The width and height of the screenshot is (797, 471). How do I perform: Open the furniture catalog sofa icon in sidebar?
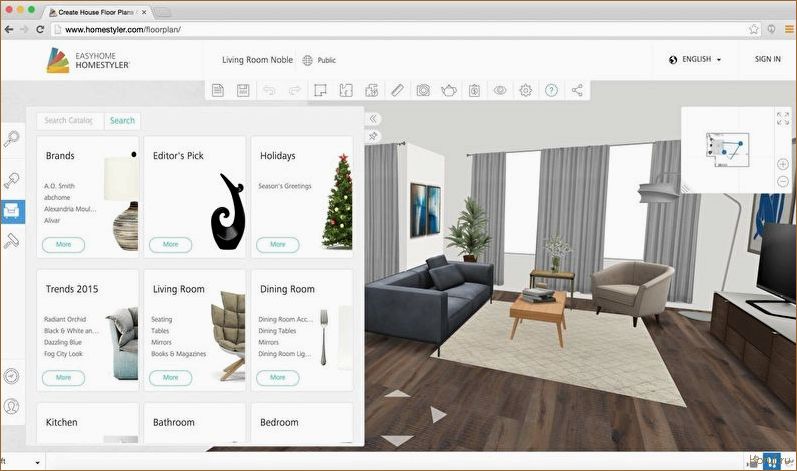click(x=12, y=211)
